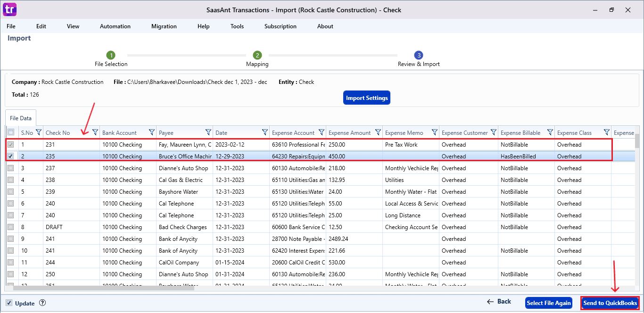Check the select-all rows header checkbox
The height and width of the screenshot is (313, 644).
(x=11, y=133)
